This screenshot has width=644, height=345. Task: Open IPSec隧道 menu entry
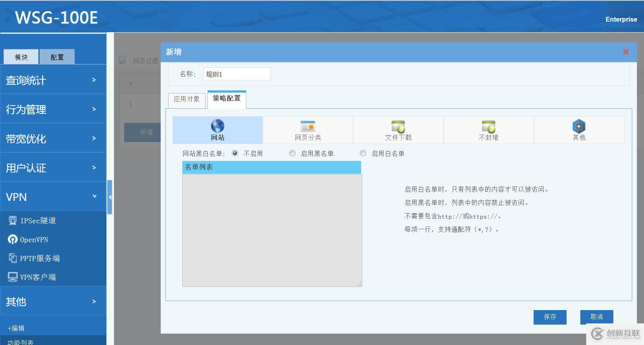[38, 221]
